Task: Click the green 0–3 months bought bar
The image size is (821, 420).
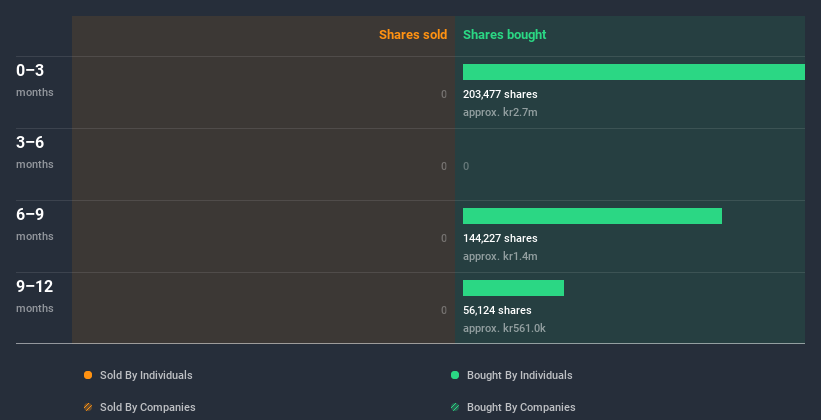Action: pos(633,72)
